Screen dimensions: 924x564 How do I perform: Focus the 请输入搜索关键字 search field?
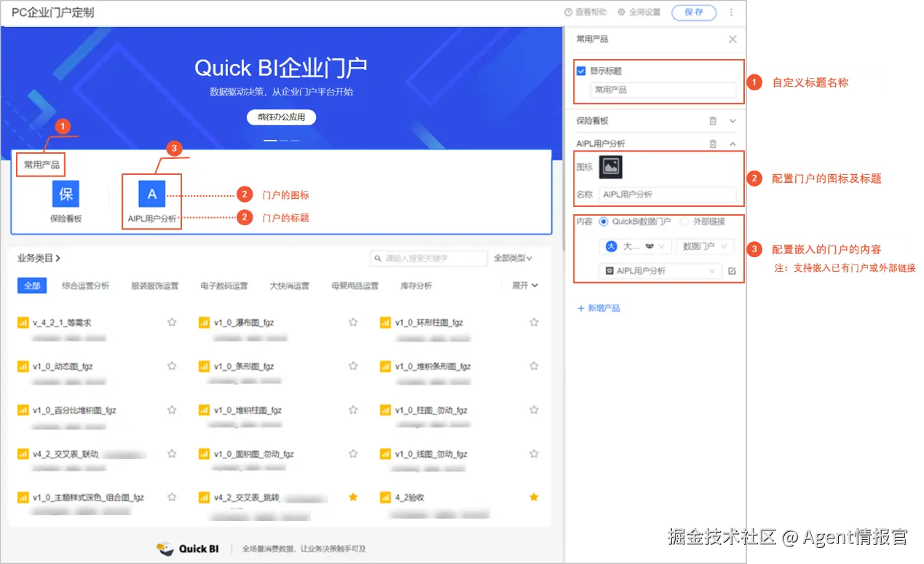429,258
